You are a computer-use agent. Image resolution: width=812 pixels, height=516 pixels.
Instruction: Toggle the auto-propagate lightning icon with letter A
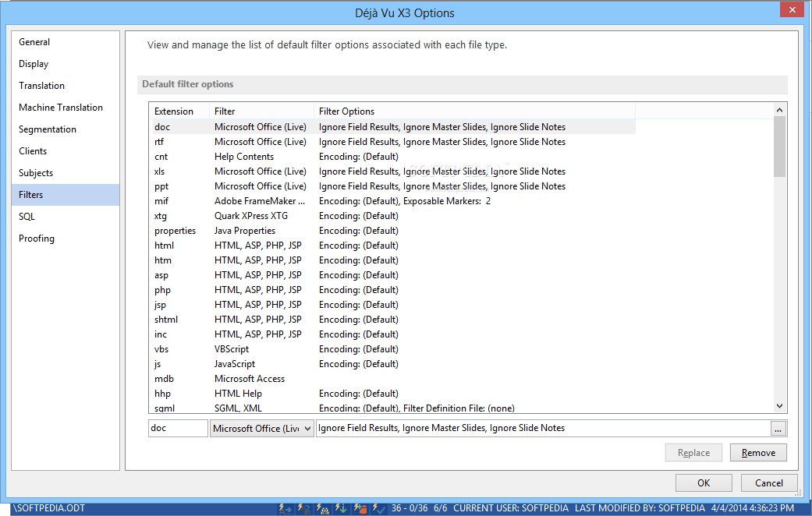click(x=285, y=509)
